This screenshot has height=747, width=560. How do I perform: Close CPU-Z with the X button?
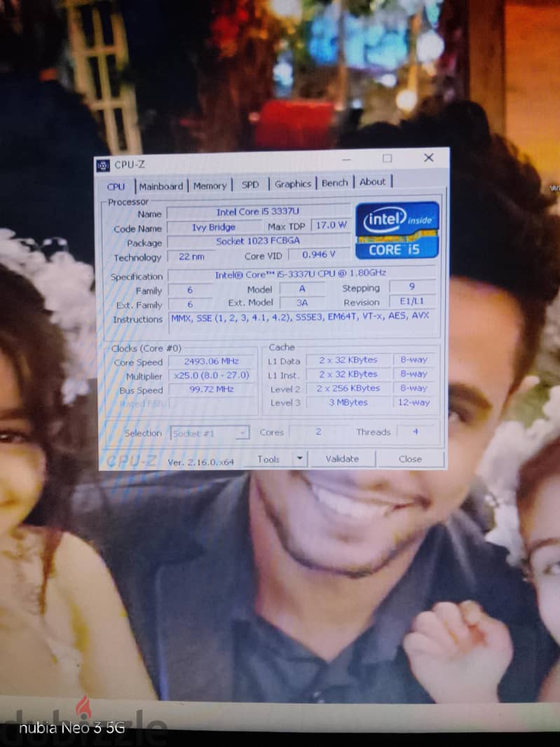click(428, 157)
